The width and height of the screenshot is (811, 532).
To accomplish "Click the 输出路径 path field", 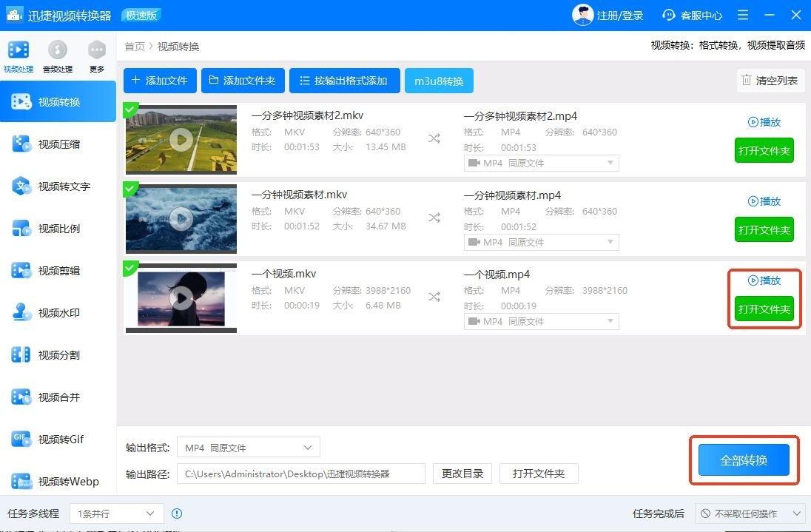I will 300,474.
